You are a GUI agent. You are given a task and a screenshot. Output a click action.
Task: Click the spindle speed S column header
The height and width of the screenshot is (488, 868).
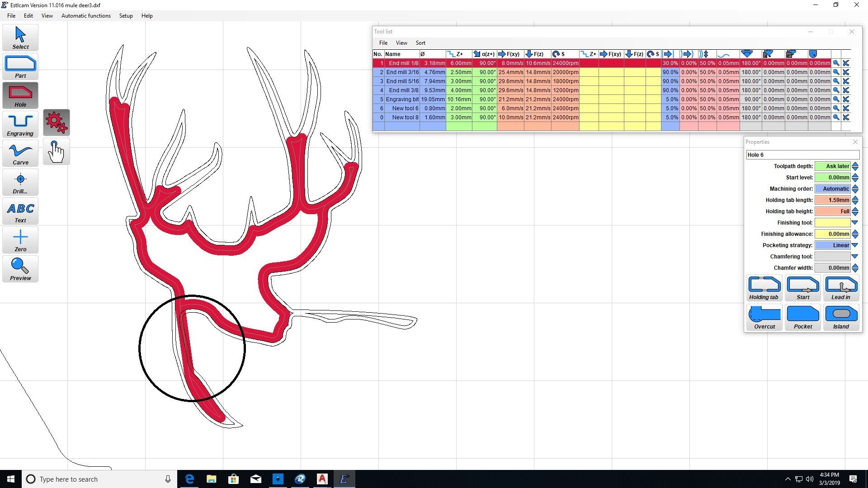[565, 54]
